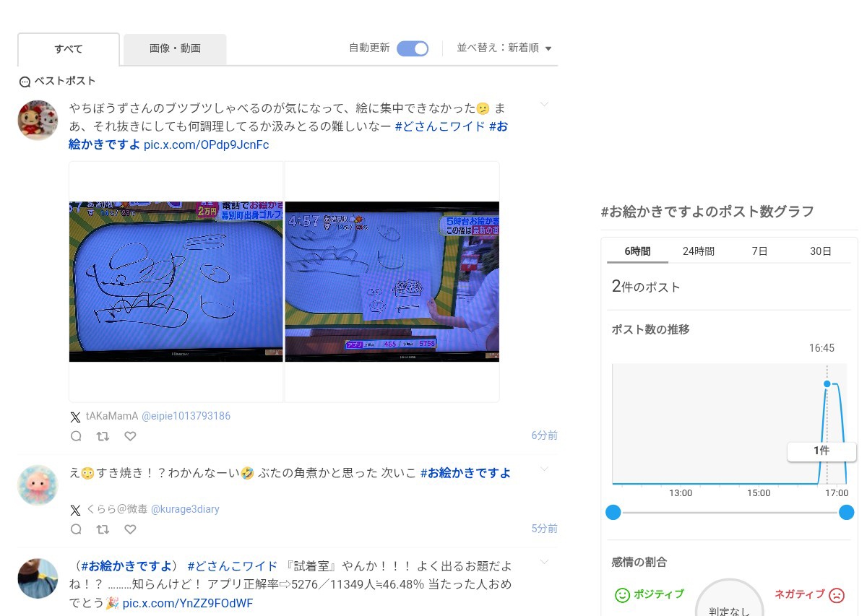Viewport: 867px width, 616px height.
Task: Click the ポジティブ label
Action: 659,594
